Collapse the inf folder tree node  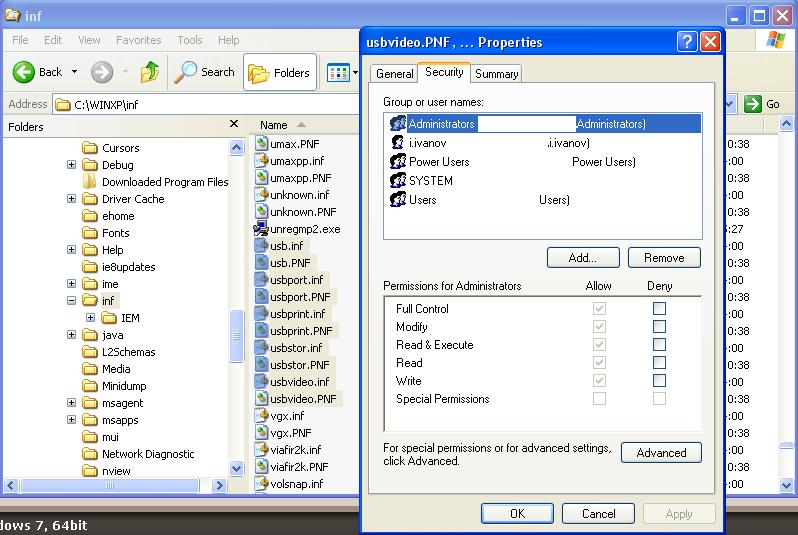pyautogui.click(x=72, y=301)
